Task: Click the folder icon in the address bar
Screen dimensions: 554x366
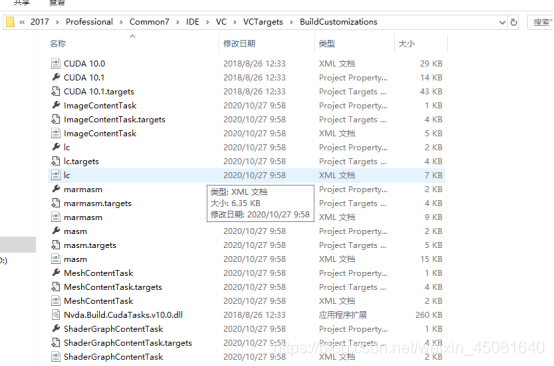Action: coord(11,22)
